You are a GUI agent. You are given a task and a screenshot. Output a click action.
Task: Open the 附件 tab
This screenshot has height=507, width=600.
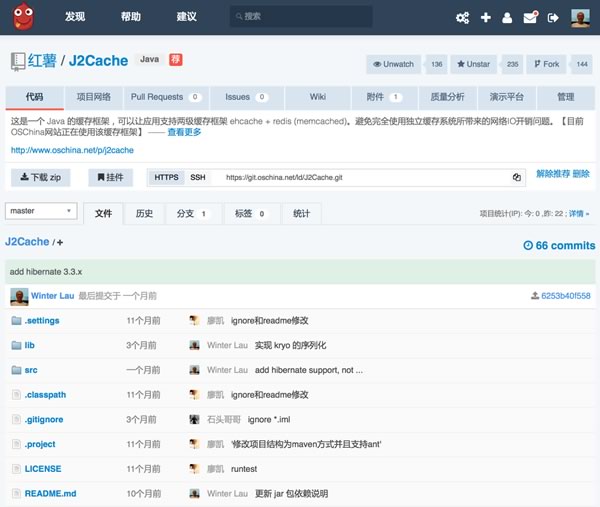[385, 97]
